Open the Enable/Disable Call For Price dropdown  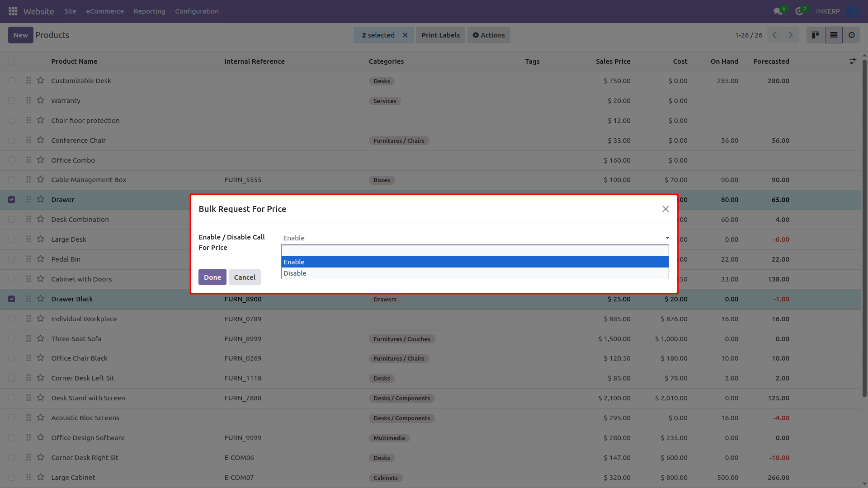click(x=475, y=238)
